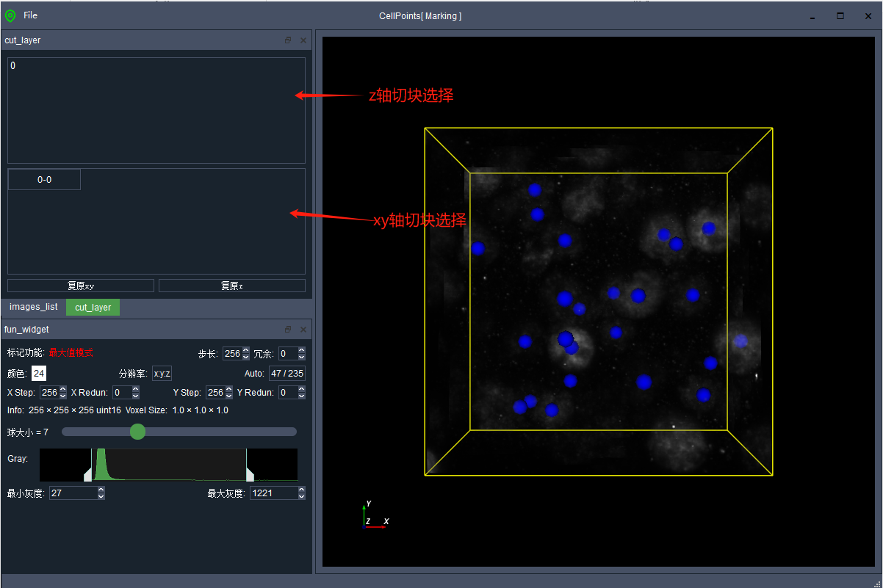Click the left histogram gray-level handle
This screenshot has width=883, height=588.
88,475
